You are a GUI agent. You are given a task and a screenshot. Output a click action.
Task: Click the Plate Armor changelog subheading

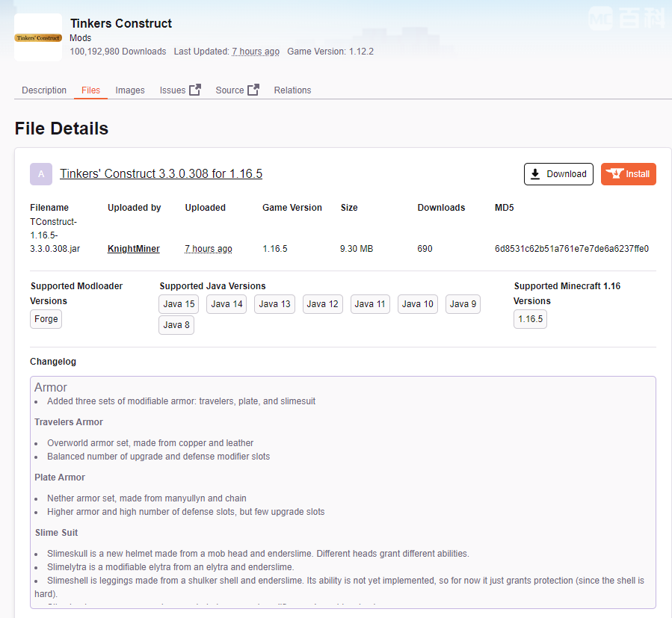[x=60, y=478]
